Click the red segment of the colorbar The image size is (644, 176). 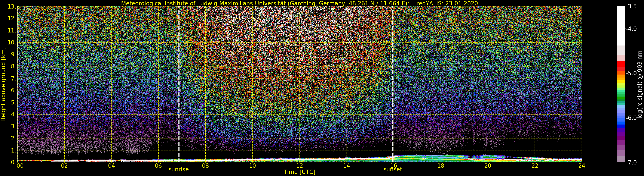621,64
